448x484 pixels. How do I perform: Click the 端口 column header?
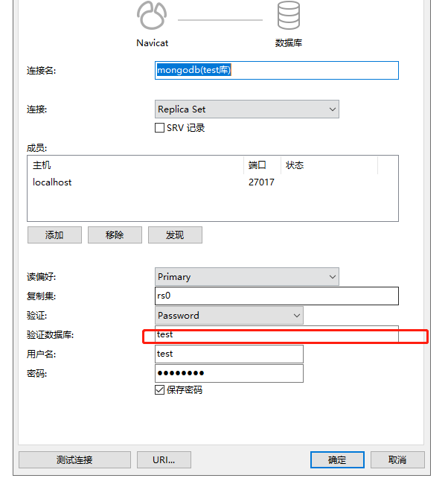[x=262, y=165]
